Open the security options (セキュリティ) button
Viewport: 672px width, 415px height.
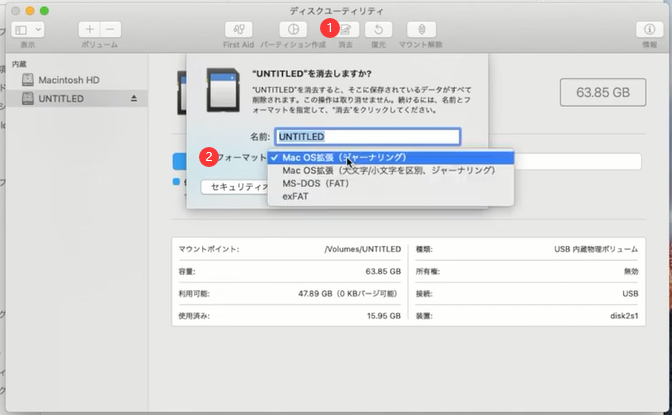[235, 187]
